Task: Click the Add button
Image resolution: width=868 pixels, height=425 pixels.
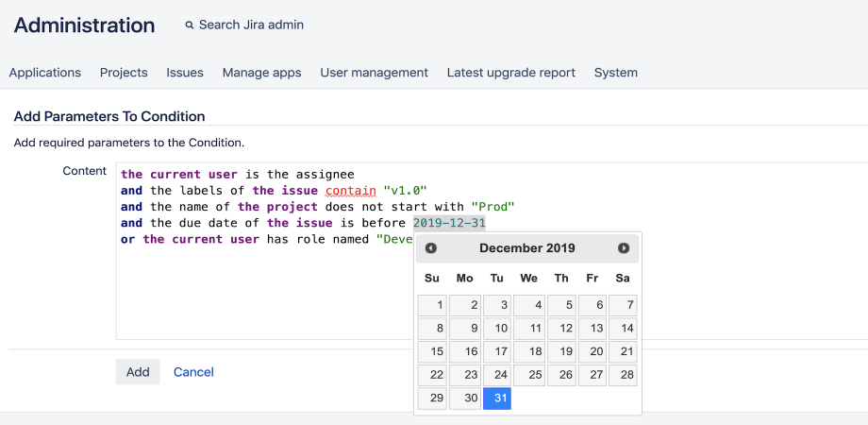Action: pos(138,372)
